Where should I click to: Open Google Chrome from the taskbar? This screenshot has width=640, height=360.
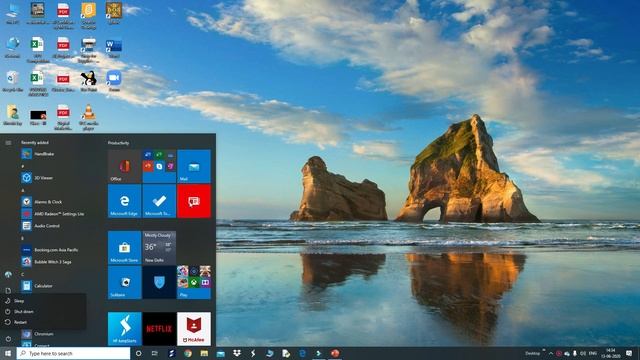(188, 353)
